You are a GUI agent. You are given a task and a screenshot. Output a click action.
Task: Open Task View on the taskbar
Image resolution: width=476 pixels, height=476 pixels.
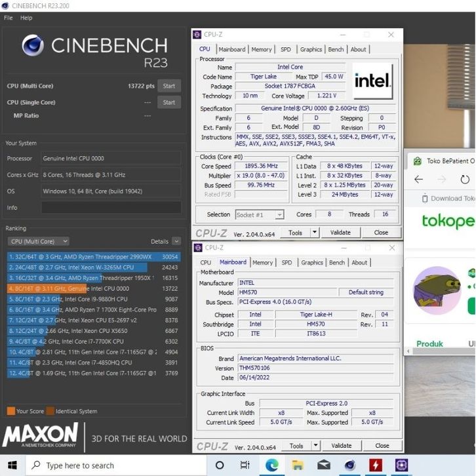tap(245, 465)
